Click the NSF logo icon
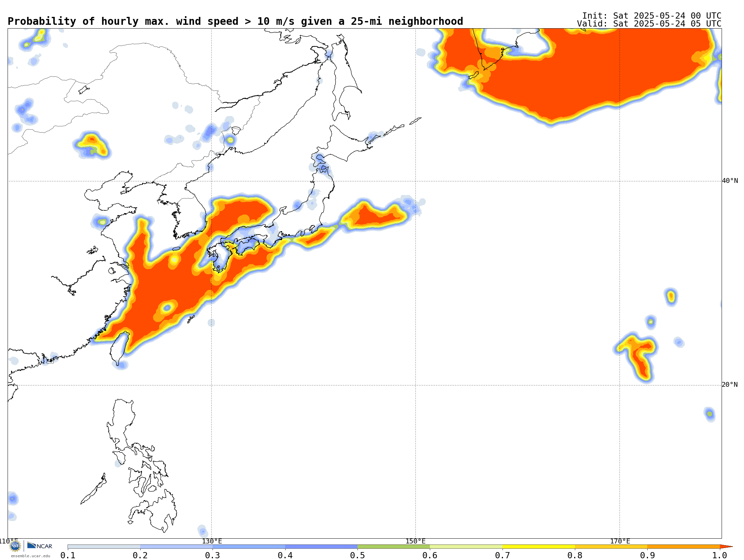744x560 pixels. pyautogui.click(x=15, y=546)
